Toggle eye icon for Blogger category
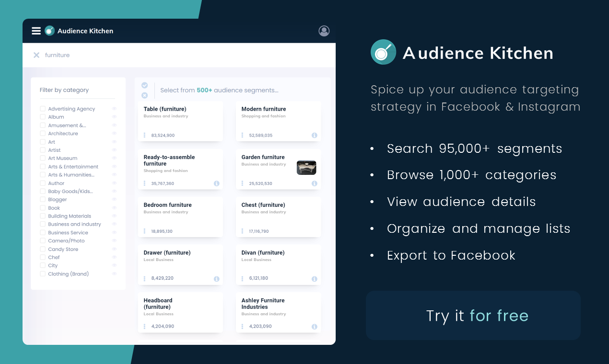The width and height of the screenshot is (609, 364). (x=114, y=199)
